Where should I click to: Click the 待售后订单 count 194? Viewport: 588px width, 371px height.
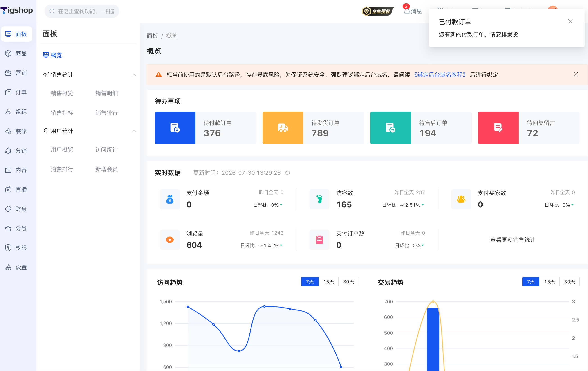click(x=428, y=133)
